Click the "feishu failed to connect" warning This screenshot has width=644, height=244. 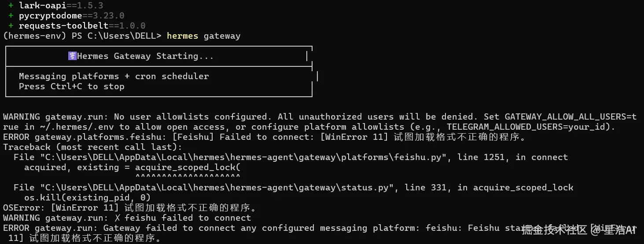tap(188, 218)
